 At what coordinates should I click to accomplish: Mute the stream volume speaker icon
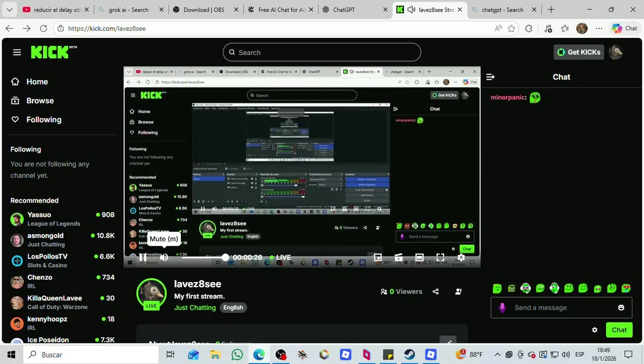coord(164,257)
